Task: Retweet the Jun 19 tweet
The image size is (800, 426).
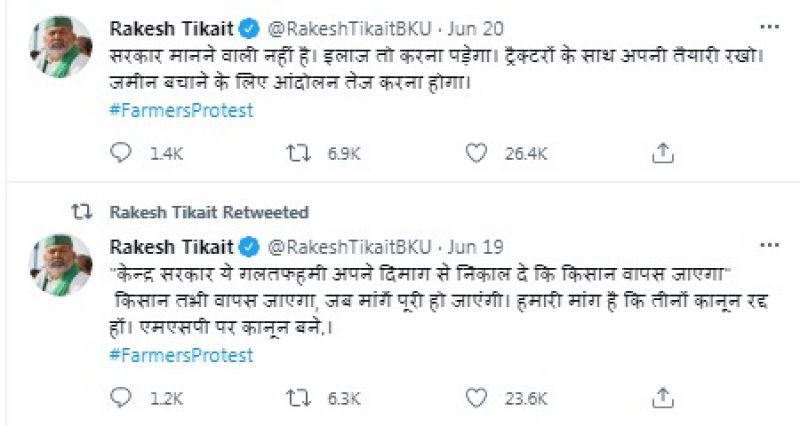Action: tap(298, 397)
